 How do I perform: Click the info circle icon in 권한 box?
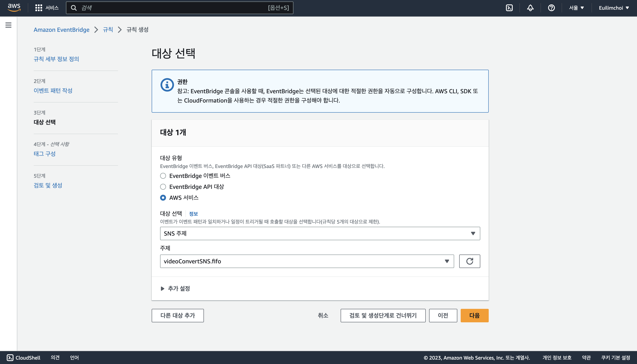tap(167, 85)
